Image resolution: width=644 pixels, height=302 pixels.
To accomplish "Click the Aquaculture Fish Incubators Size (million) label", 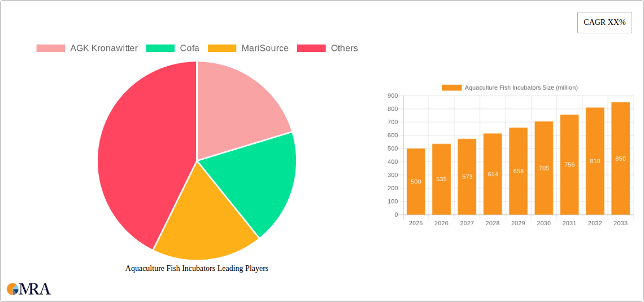I will [521, 87].
